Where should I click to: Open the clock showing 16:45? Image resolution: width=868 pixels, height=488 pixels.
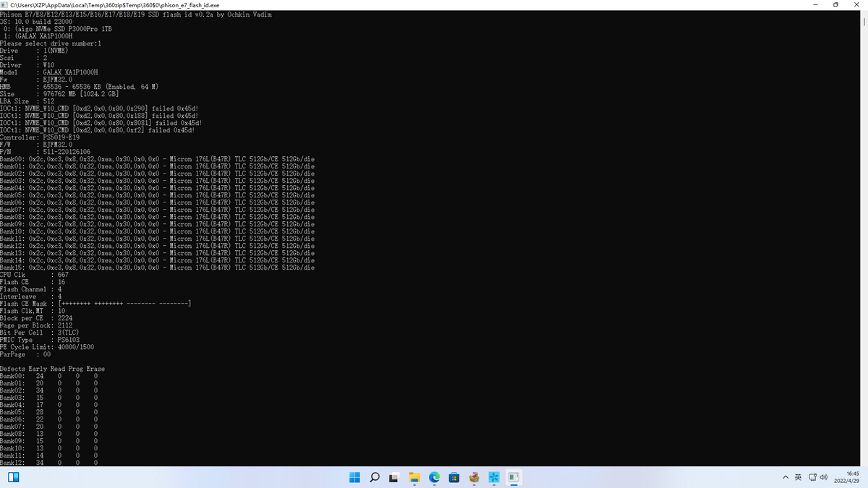(846, 477)
